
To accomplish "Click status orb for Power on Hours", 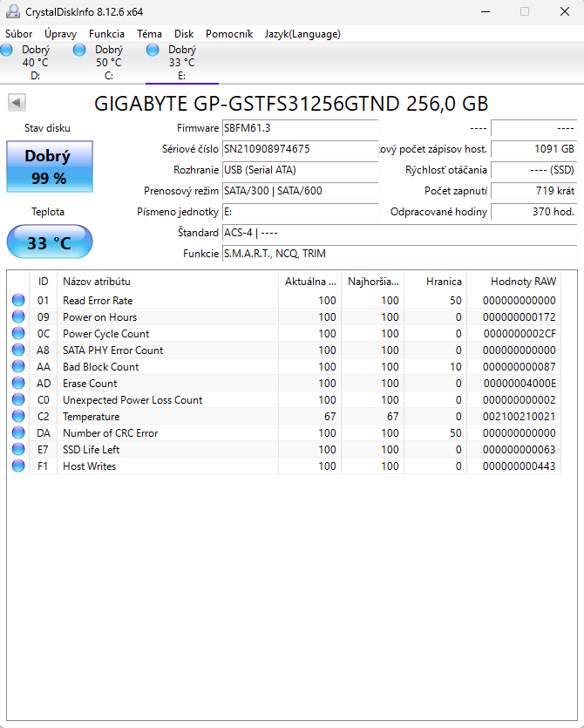I will (x=18, y=317).
